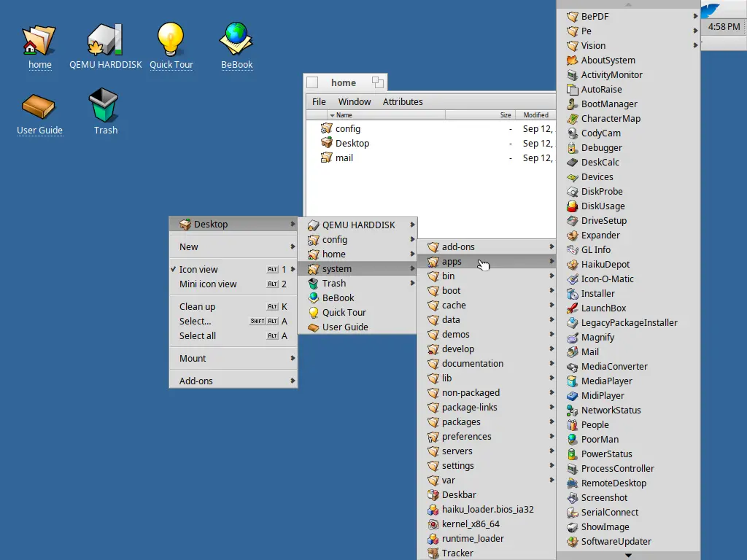Click the 4:58 PM Deskbar clock

[x=724, y=27]
